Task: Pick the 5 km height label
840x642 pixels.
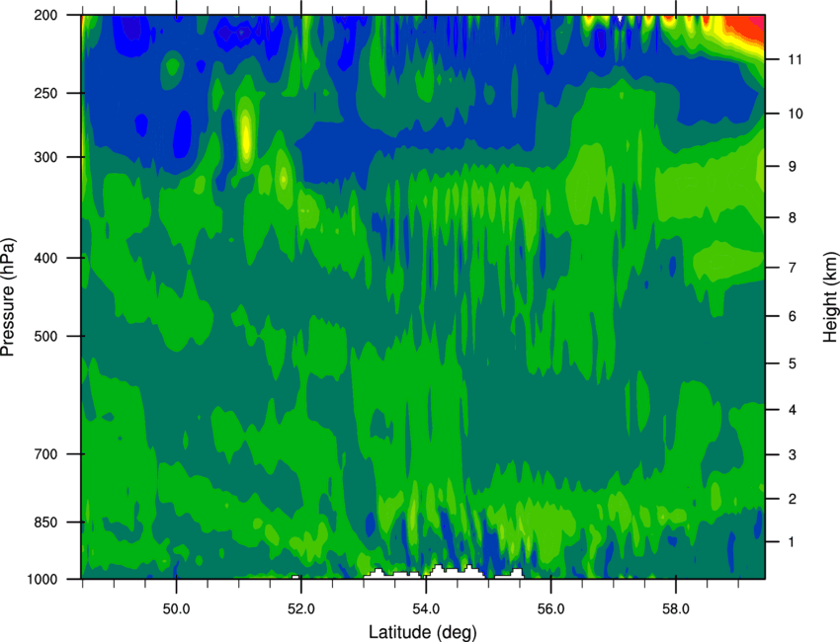Action: coord(793,363)
